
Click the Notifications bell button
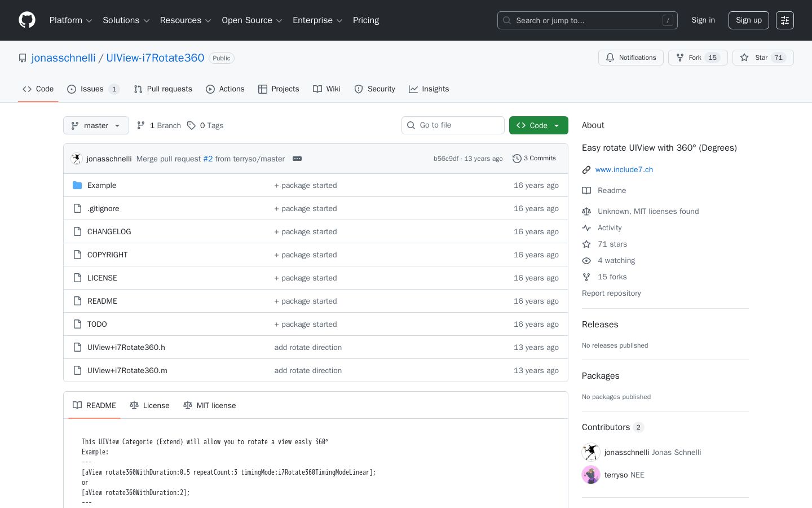tap(631, 58)
